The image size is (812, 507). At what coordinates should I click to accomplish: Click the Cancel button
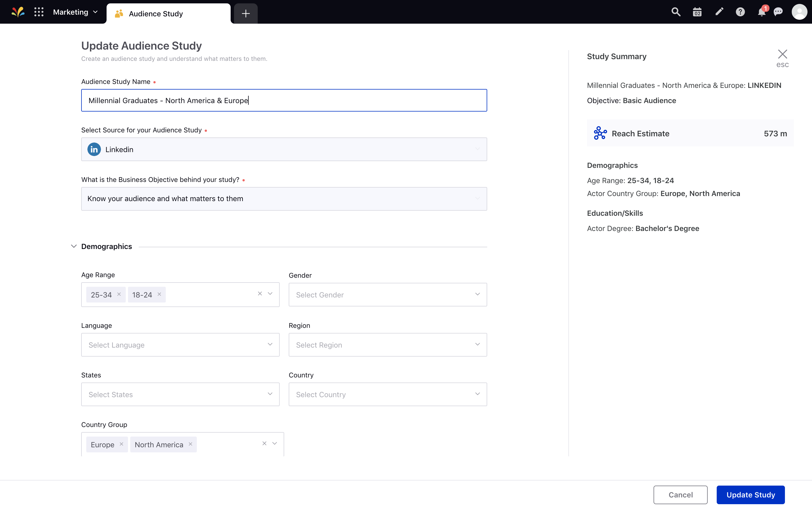pyautogui.click(x=680, y=495)
